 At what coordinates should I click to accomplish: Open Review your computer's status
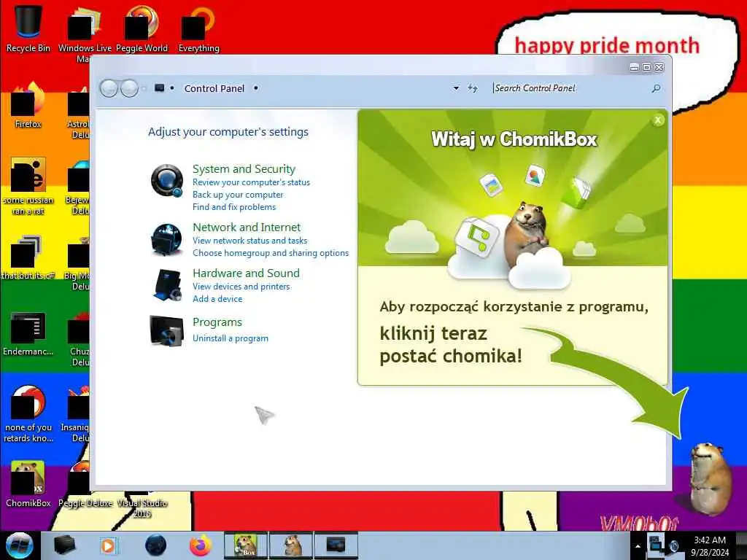point(251,182)
